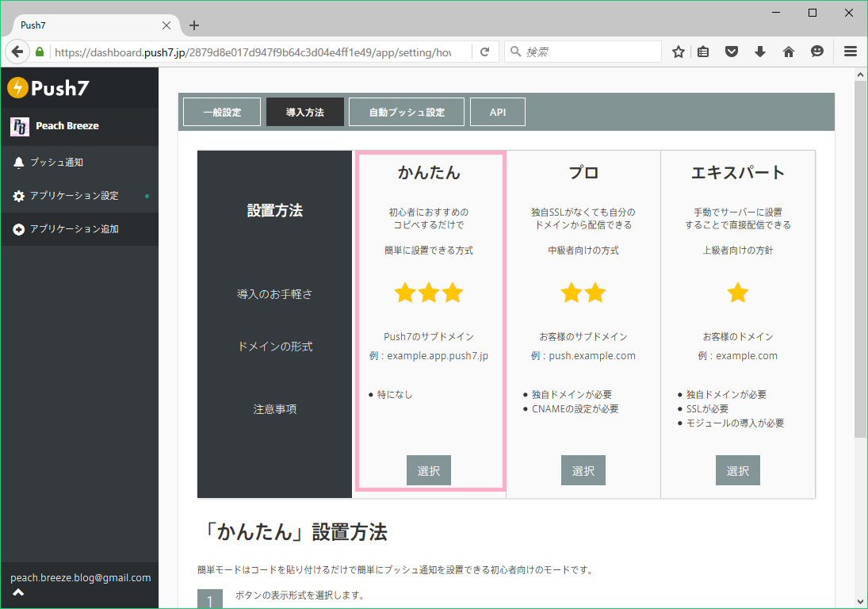Click the エキスパート plan heading
The height and width of the screenshot is (609, 868).
point(738,172)
